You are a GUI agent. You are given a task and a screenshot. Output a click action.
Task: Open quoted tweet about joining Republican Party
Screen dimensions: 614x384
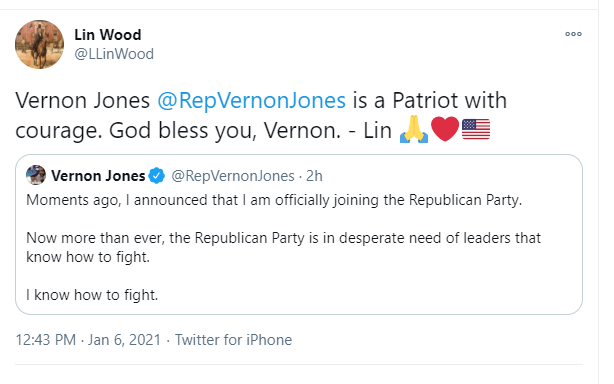tap(299, 234)
